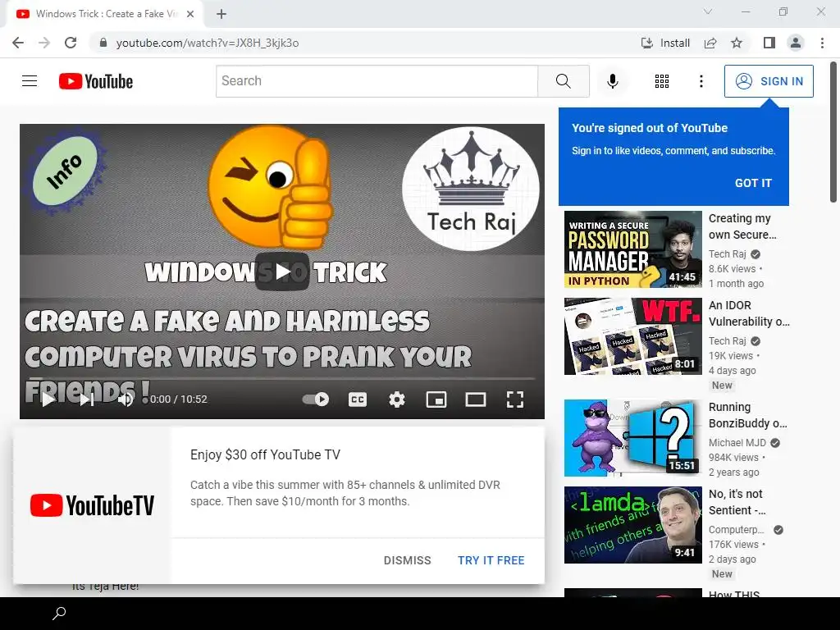Open the lamda video thumbnail
Screen dimensions: 840x630
click(632, 524)
